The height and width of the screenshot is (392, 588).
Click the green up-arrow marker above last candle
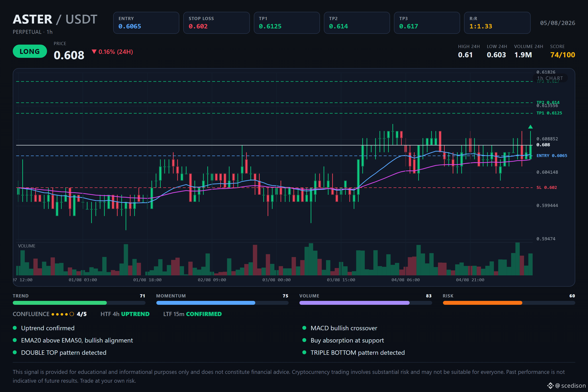click(530, 127)
